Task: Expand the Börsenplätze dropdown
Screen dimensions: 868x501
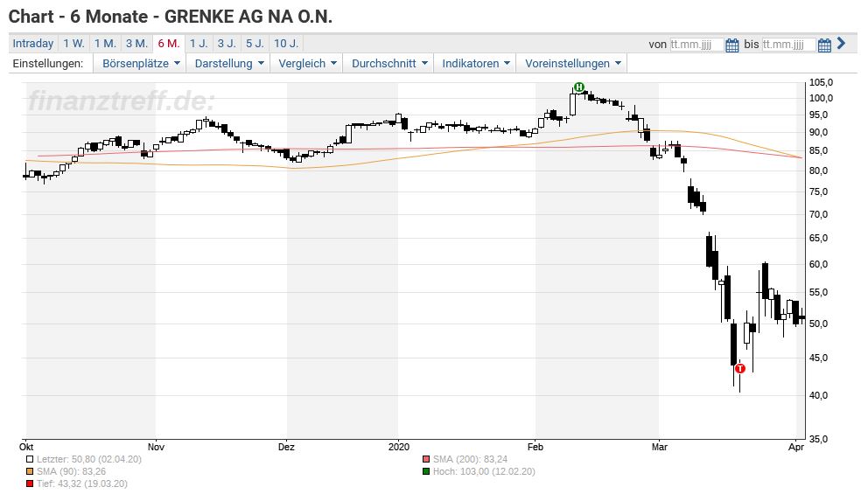Action: (x=141, y=64)
